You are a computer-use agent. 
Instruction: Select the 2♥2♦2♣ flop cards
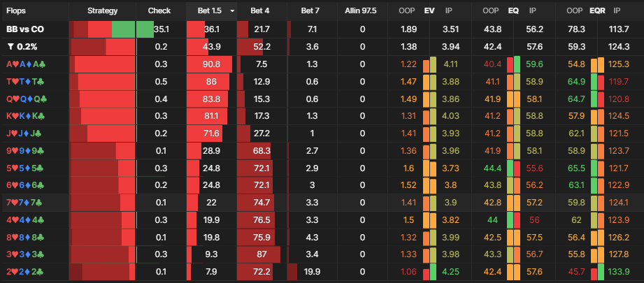[x=26, y=270]
